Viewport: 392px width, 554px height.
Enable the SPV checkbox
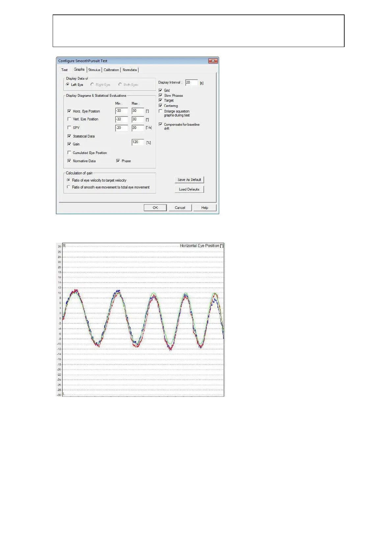pyautogui.click(x=69, y=128)
